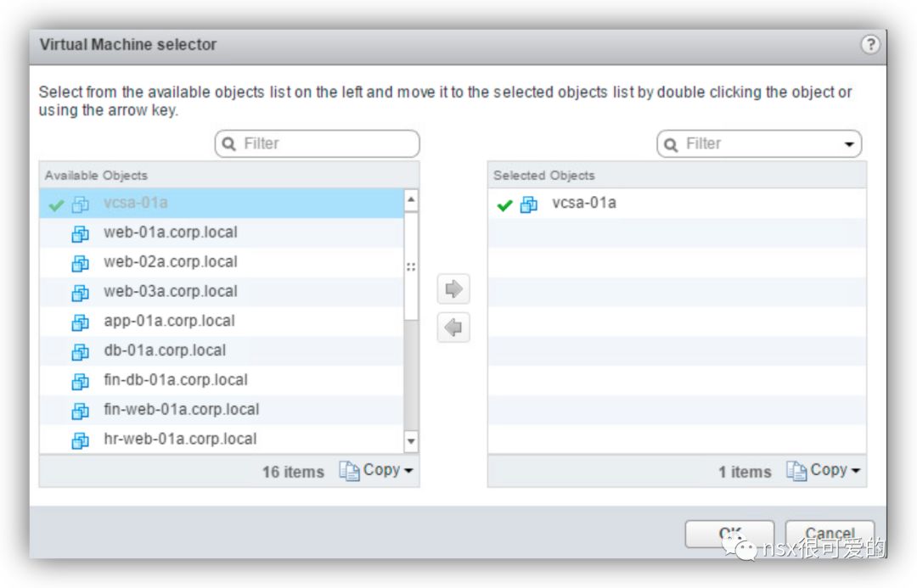Click VM icon beside app-01a.corp.local
917x588 pixels.
click(x=80, y=322)
